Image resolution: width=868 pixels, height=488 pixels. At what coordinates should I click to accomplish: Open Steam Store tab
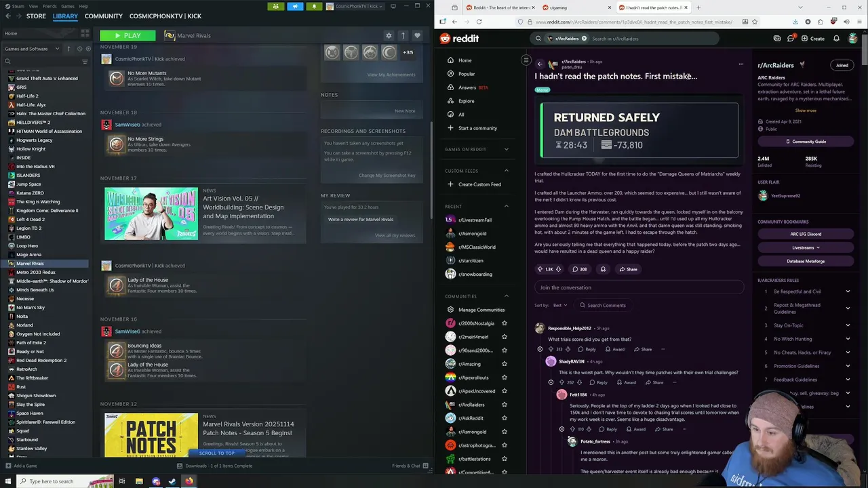(36, 16)
